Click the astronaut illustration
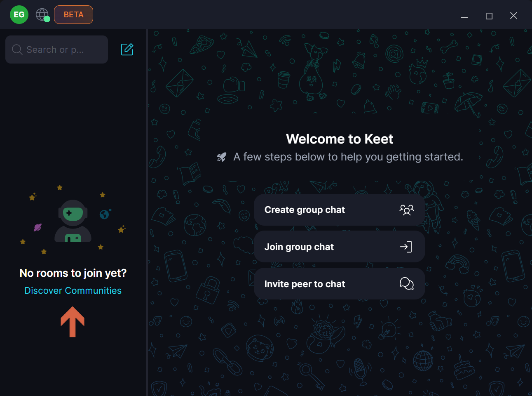This screenshot has height=396, width=532. 73,222
